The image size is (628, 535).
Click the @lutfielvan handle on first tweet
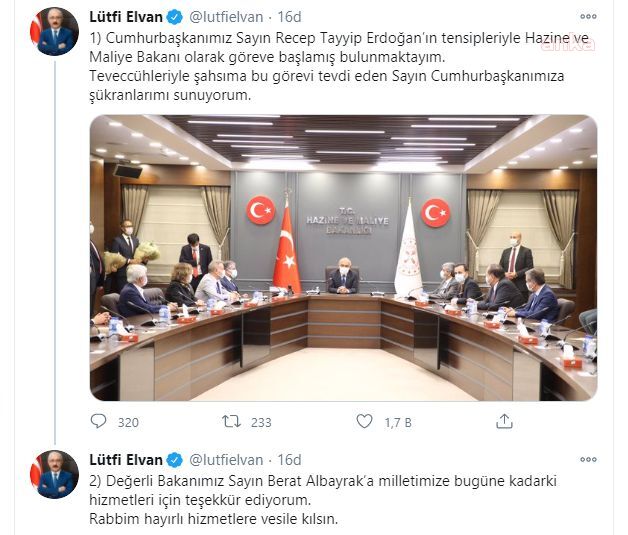pyautogui.click(x=226, y=17)
